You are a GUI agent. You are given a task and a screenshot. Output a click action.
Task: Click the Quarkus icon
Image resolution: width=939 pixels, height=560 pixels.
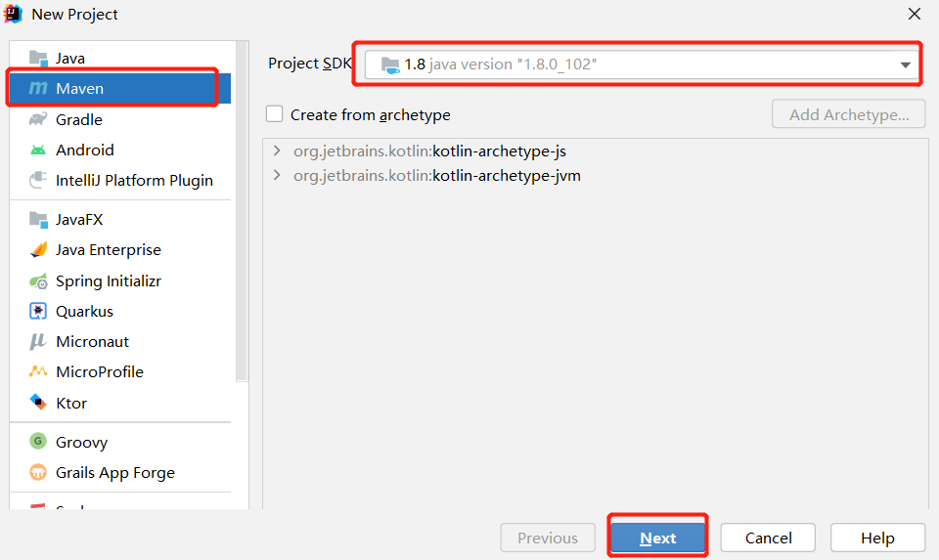tap(38, 311)
